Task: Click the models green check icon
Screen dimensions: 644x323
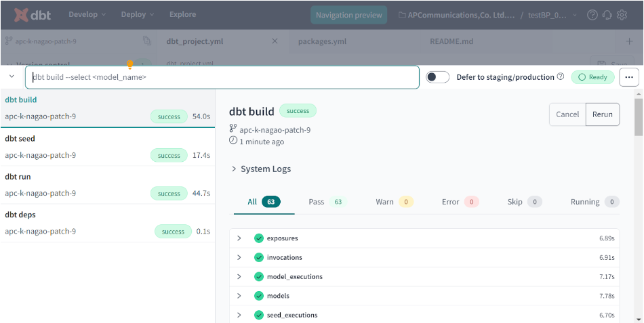Action: tap(259, 296)
